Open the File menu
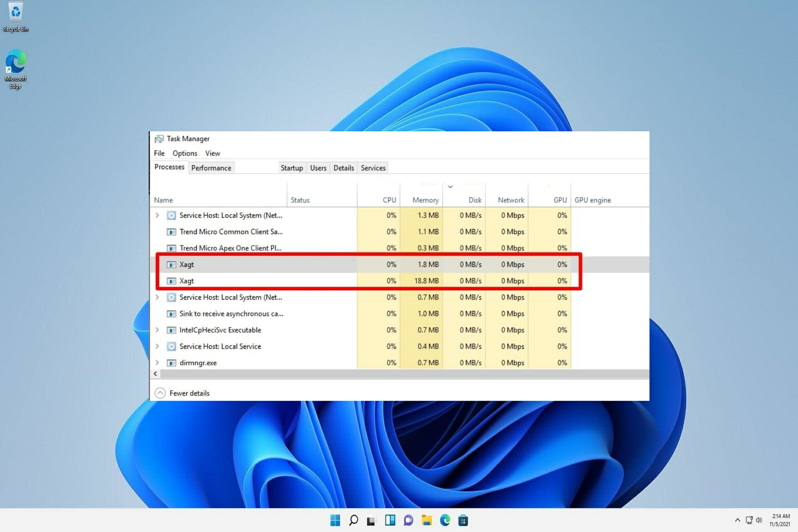The height and width of the screenshot is (532, 798). 159,153
